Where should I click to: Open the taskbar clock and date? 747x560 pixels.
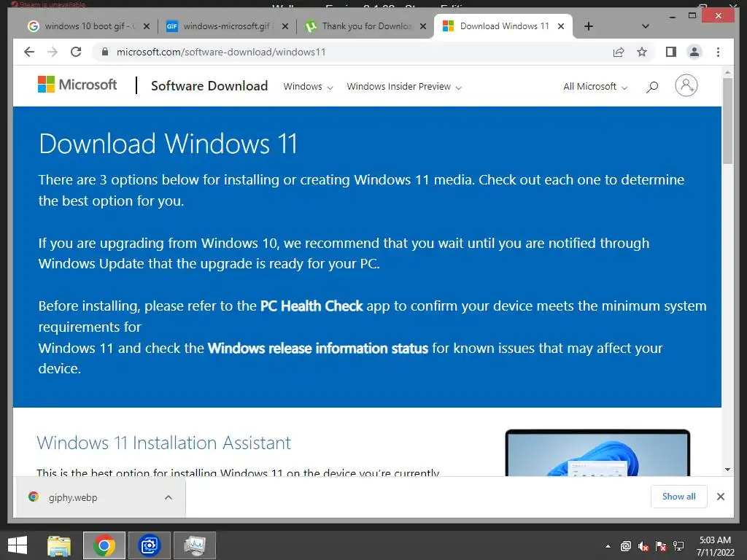click(715, 545)
